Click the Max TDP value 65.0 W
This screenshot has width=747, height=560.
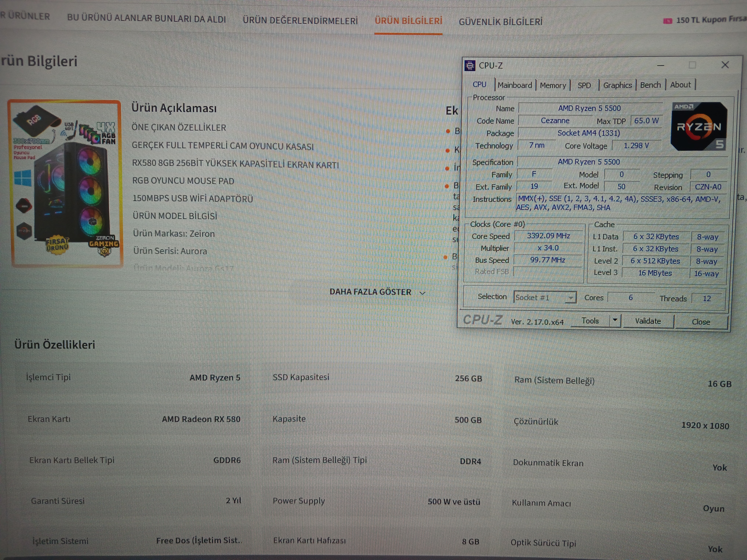pos(646,121)
